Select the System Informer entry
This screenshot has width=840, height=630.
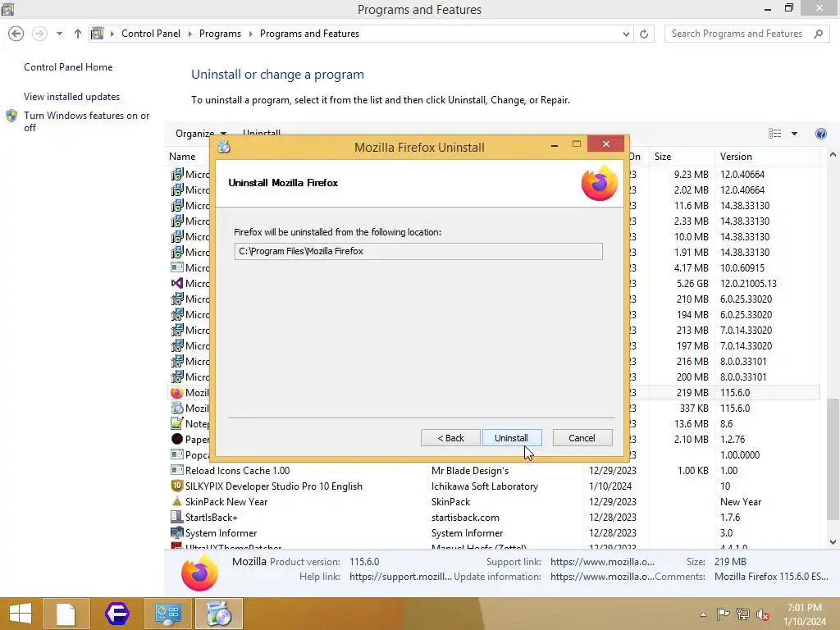[x=493, y=532]
